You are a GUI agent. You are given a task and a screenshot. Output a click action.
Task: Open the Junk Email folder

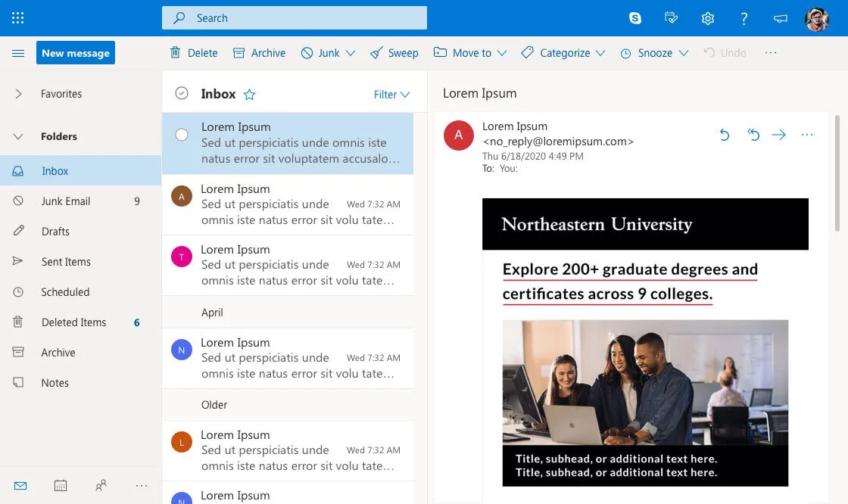coord(80,201)
